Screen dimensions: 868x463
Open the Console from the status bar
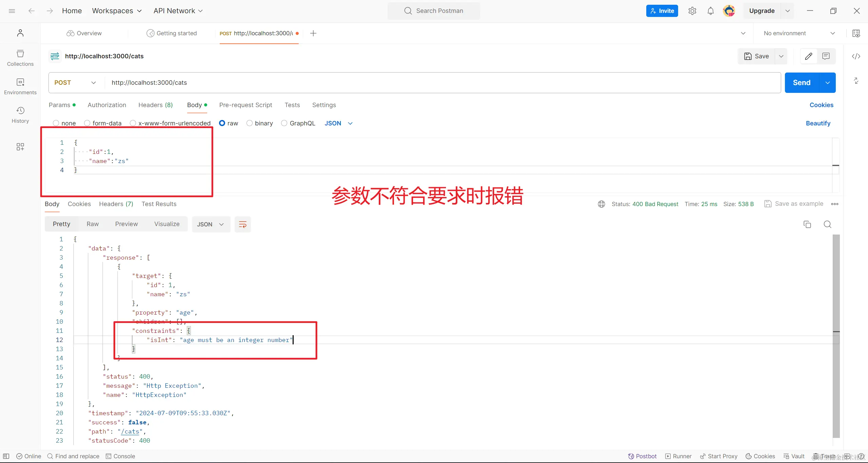[121, 456]
